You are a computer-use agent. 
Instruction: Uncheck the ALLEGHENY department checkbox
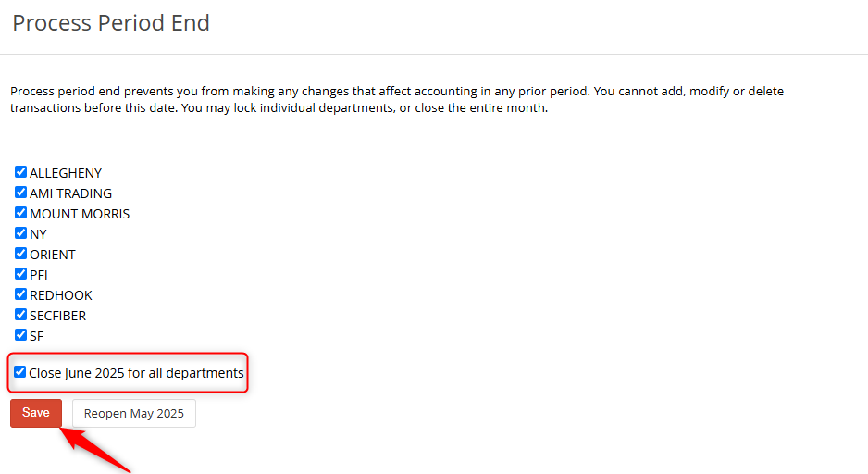(x=20, y=172)
